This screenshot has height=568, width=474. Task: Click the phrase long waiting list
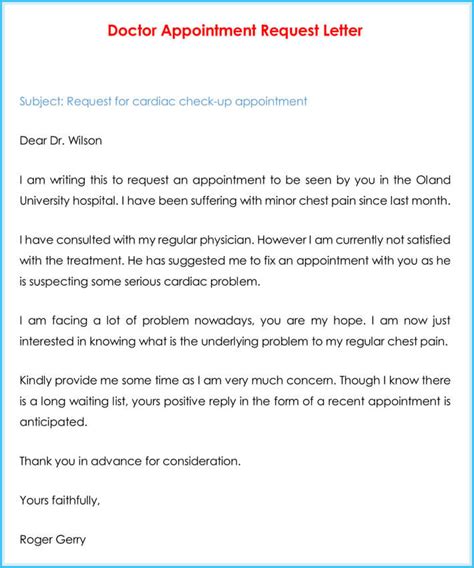(84, 401)
